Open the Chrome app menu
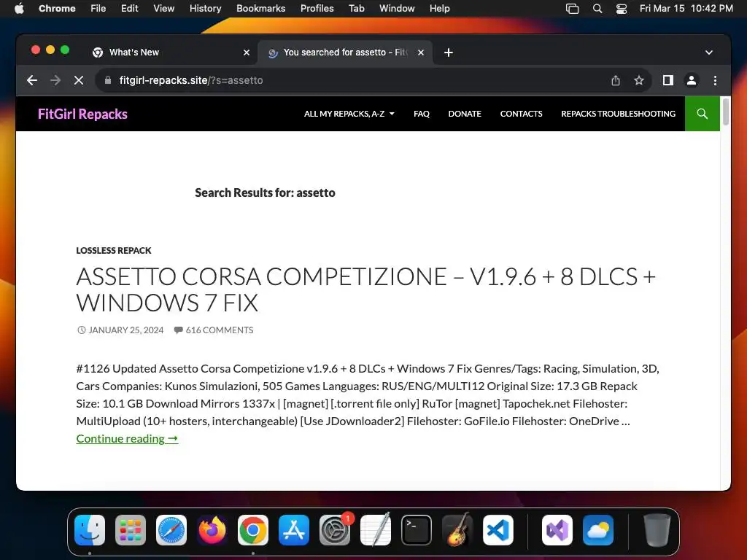Image resolution: width=747 pixels, height=560 pixels. (x=57, y=8)
